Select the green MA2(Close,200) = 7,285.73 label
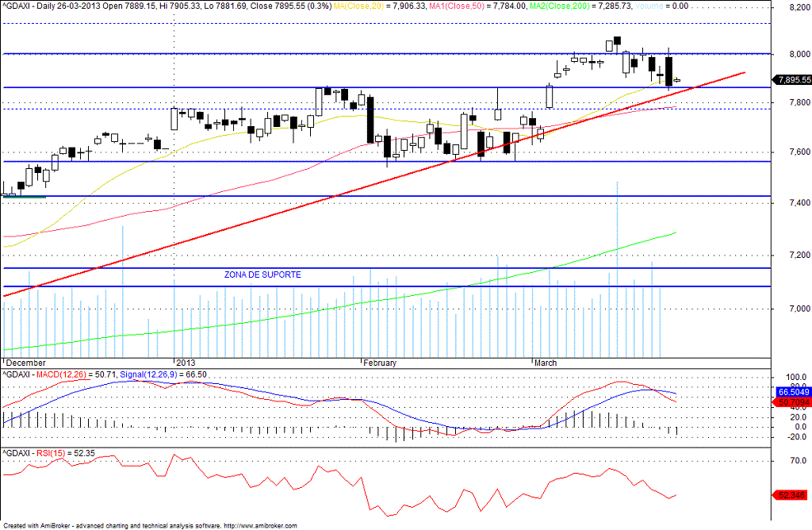 (580, 6)
